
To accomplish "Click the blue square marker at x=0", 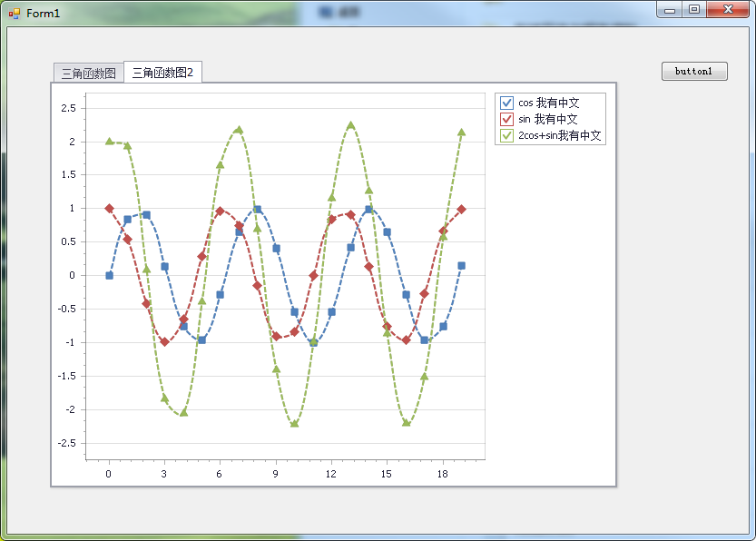I will click(110, 275).
